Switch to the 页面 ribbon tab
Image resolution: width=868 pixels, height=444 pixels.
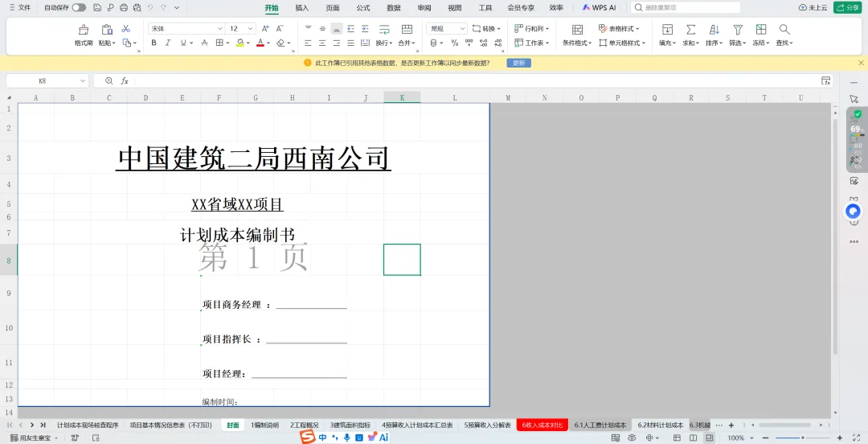[x=333, y=8]
